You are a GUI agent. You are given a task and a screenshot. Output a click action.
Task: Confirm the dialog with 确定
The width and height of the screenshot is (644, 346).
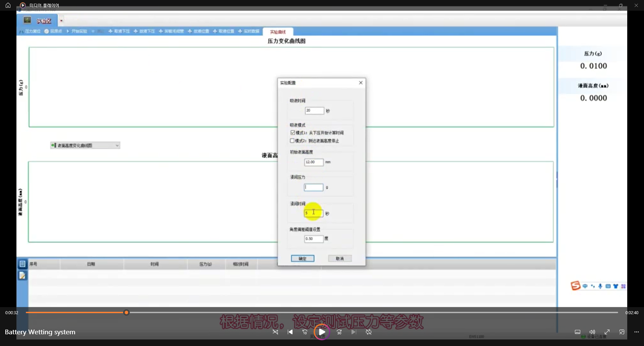pyautogui.click(x=303, y=258)
